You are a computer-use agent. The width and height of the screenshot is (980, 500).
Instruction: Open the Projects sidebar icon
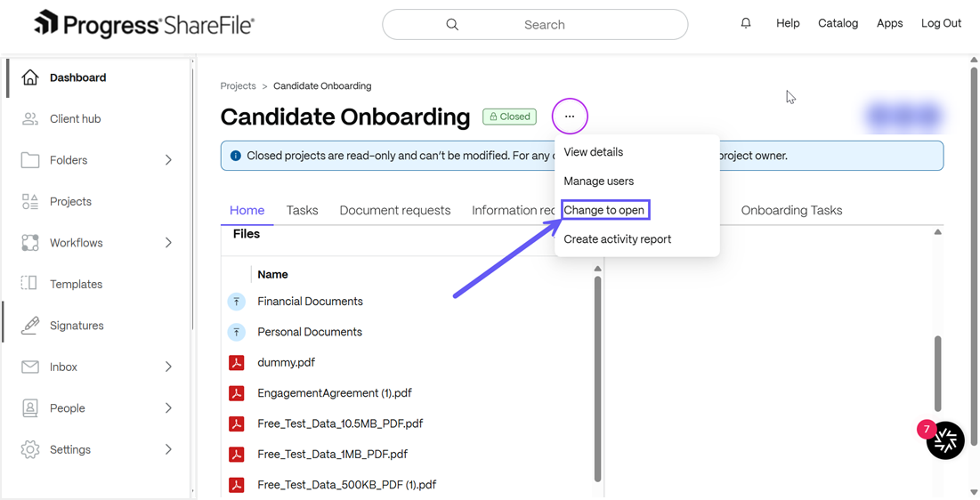click(30, 201)
